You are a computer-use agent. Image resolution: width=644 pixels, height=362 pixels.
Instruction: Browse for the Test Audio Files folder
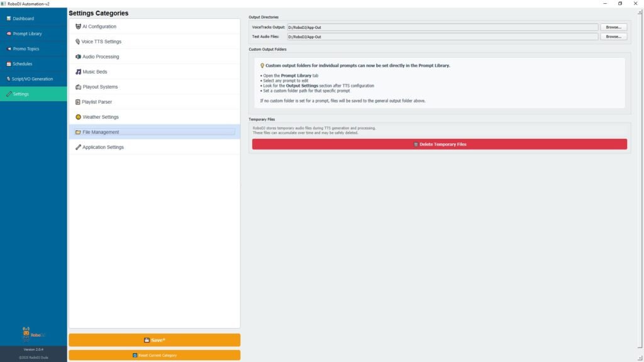(x=613, y=37)
